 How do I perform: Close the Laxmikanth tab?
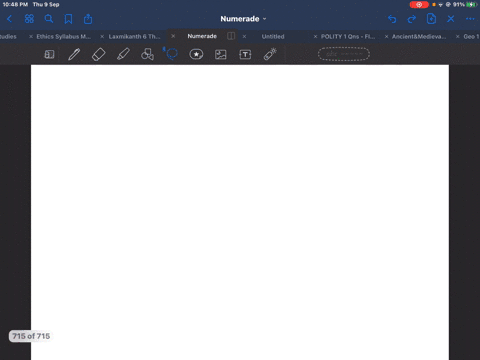click(x=102, y=37)
